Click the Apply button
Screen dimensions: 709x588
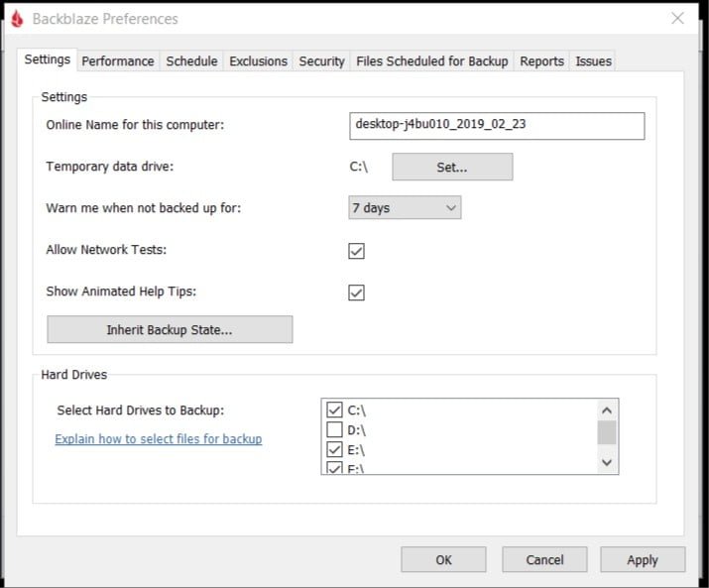[x=643, y=559]
